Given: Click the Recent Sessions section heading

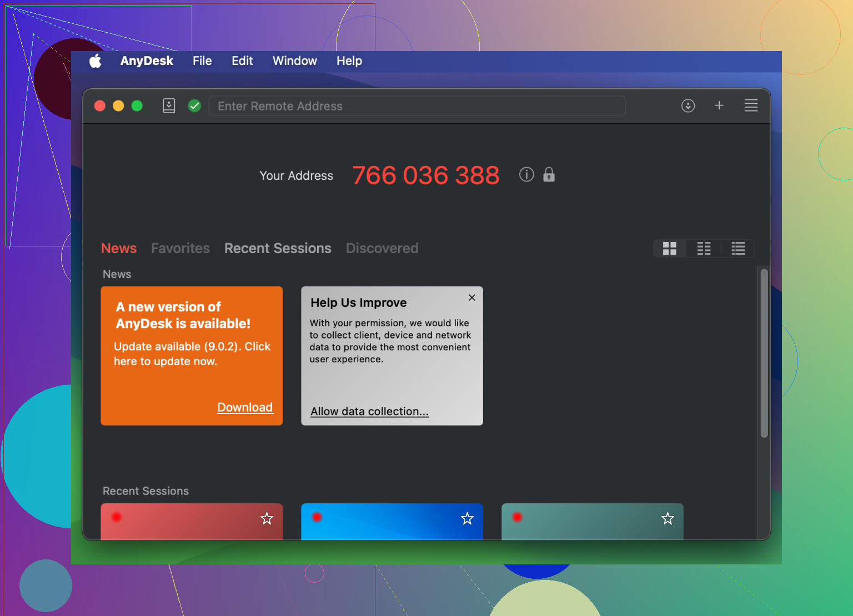Looking at the screenshot, I should point(145,491).
